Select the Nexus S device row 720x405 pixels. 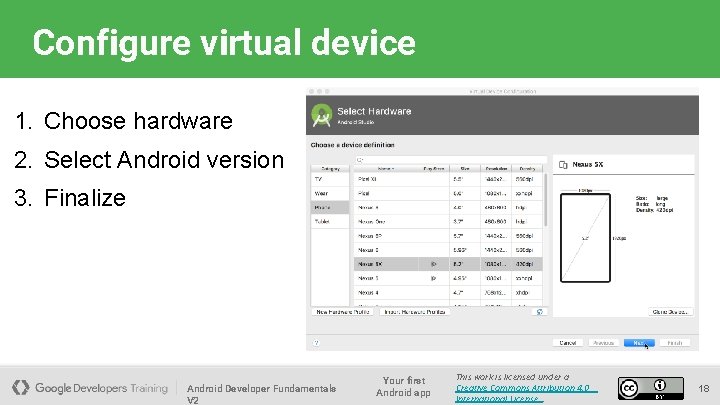pyautogui.click(x=448, y=208)
